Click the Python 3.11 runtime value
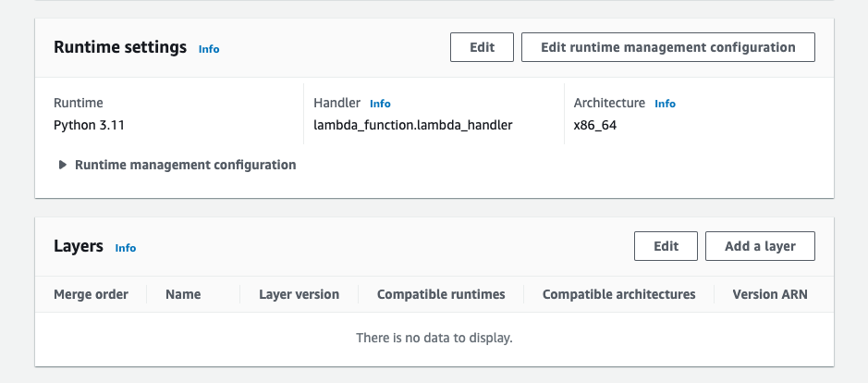The height and width of the screenshot is (383, 868). pos(89,125)
